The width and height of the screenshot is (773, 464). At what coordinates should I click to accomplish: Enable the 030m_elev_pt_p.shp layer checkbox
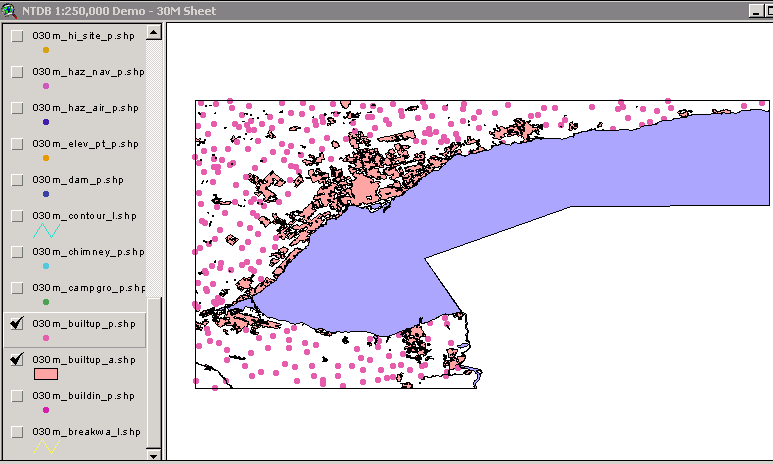(x=17, y=144)
